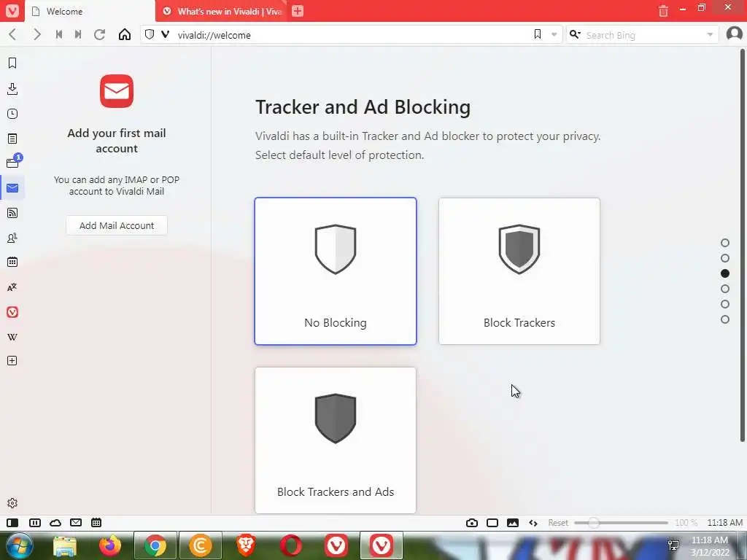Image resolution: width=747 pixels, height=560 pixels.
Task: Open the content blocker shield in address bar
Action: pos(150,34)
